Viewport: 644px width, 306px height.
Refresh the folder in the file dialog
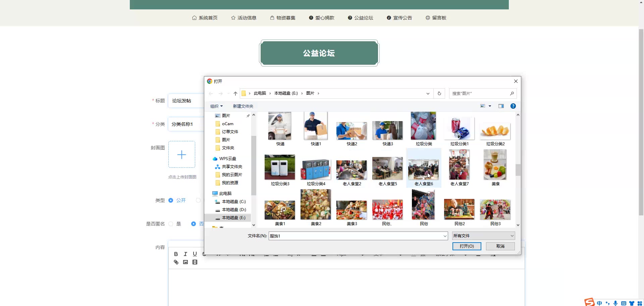click(x=439, y=93)
